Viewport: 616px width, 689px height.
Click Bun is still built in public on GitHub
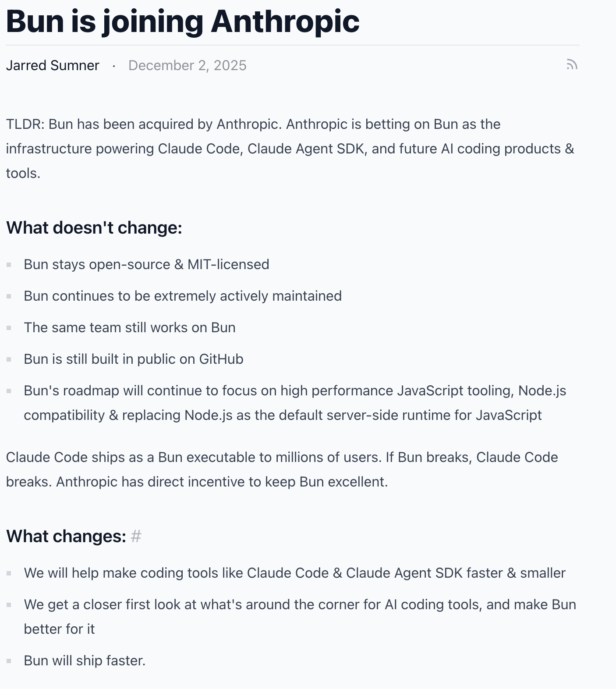[x=134, y=359]
